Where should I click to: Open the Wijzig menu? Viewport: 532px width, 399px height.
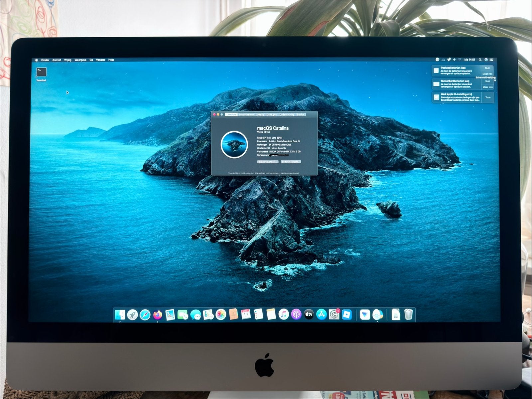pos(68,60)
